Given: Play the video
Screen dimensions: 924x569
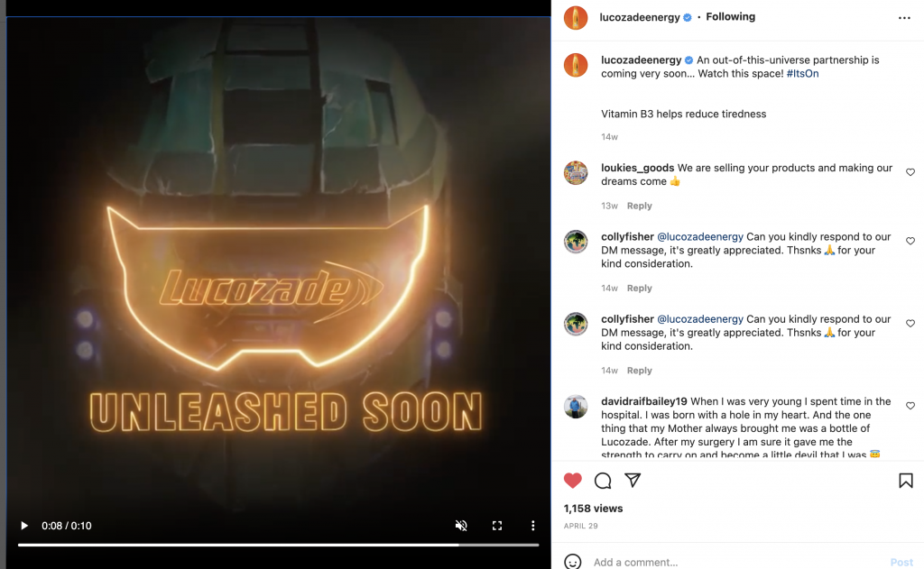Looking at the screenshot, I should (x=24, y=526).
